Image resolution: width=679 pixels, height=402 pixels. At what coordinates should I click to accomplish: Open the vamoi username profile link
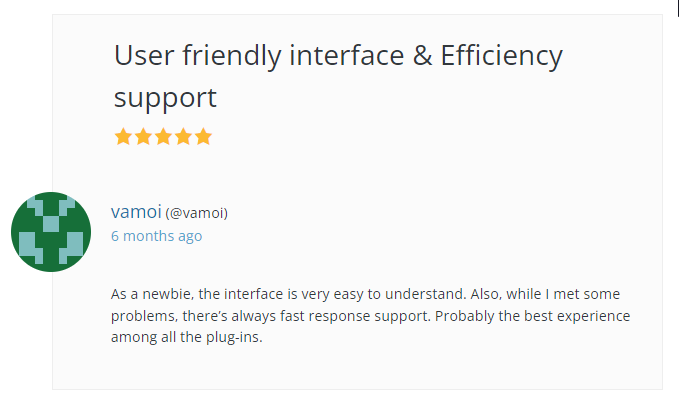click(136, 212)
